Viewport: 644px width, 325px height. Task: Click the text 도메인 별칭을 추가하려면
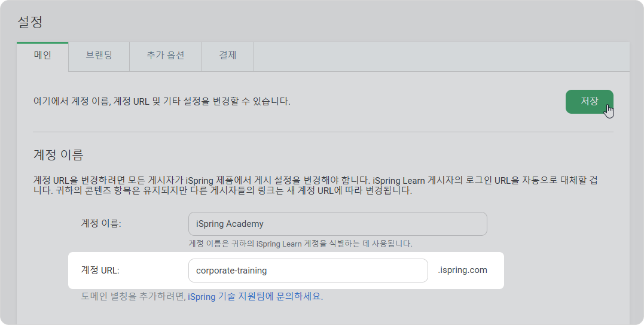(133, 296)
